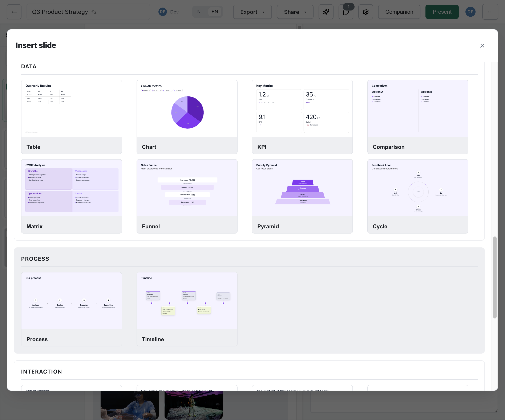This screenshot has width=505, height=420.
Task: Edit the presentation title via pencil icon
Action: 94,12
